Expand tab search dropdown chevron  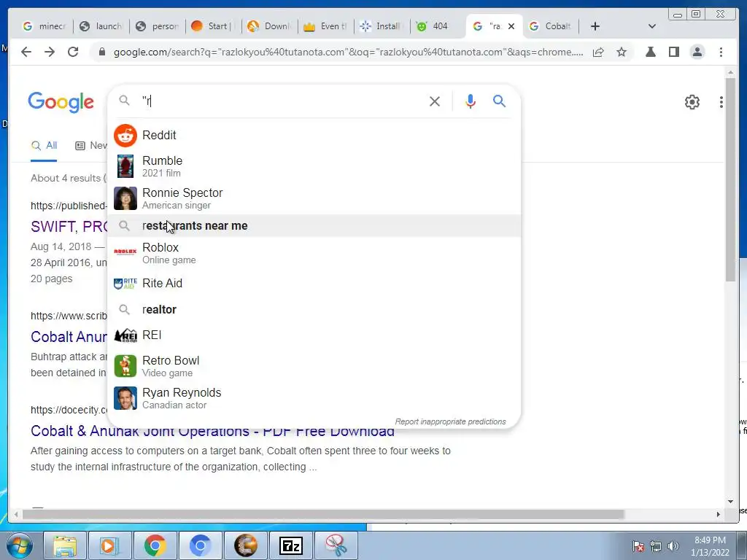pyautogui.click(x=651, y=26)
